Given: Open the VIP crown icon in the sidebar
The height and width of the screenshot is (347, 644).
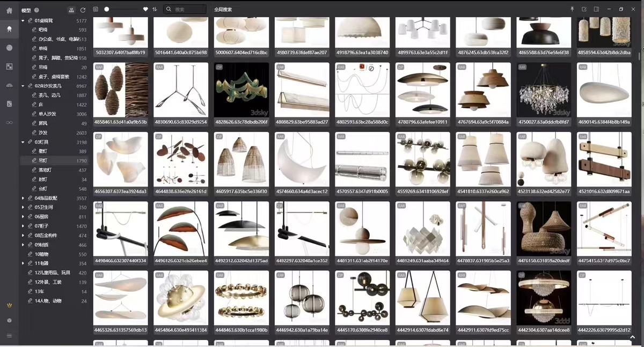Looking at the screenshot, I should (9, 305).
